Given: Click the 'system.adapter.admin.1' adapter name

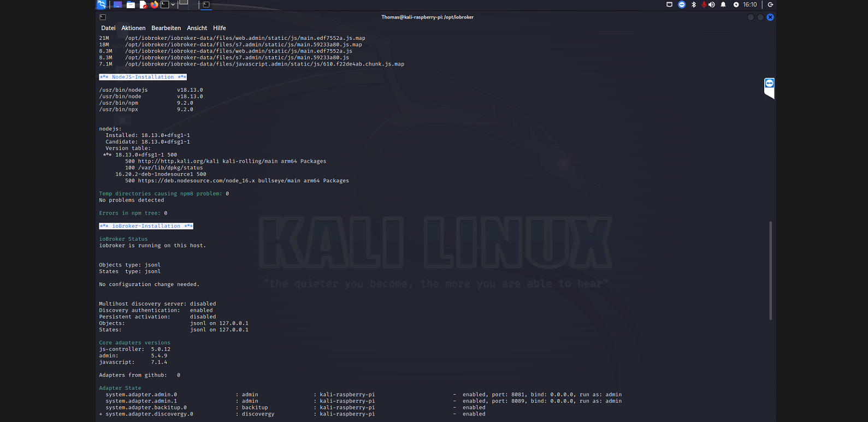Looking at the screenshot, I should coord(141,401).
